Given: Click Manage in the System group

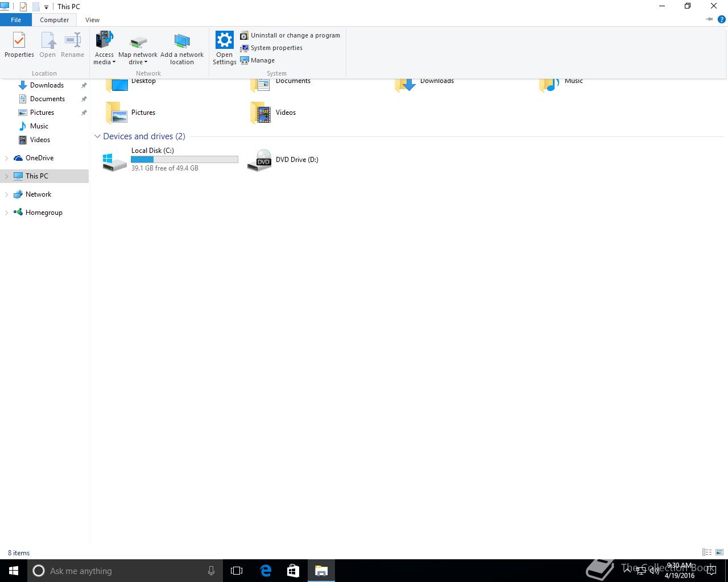Looking at the screenshot, I should [258, 60].
